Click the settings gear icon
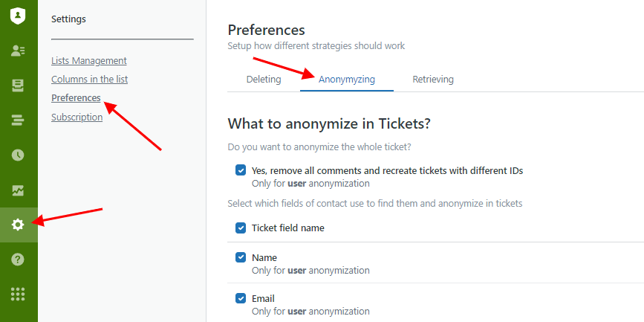Viewport: 644px width, 322px height. pyautogui.click(x=18, y=225)
